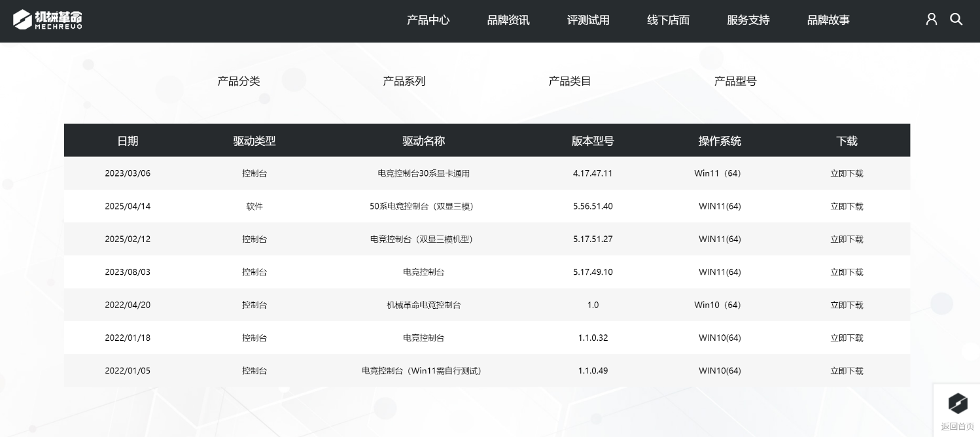Expand the 产品分类 filter dropdown
This screenshot has width=980, height=437.
click(239, 81)
